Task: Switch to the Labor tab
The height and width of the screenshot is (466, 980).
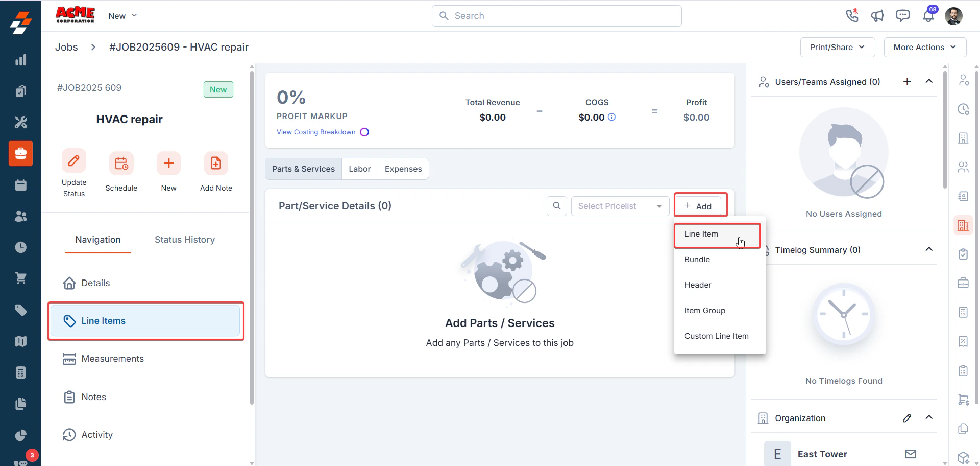Action: pyautogui.click(x=360, y=169)
